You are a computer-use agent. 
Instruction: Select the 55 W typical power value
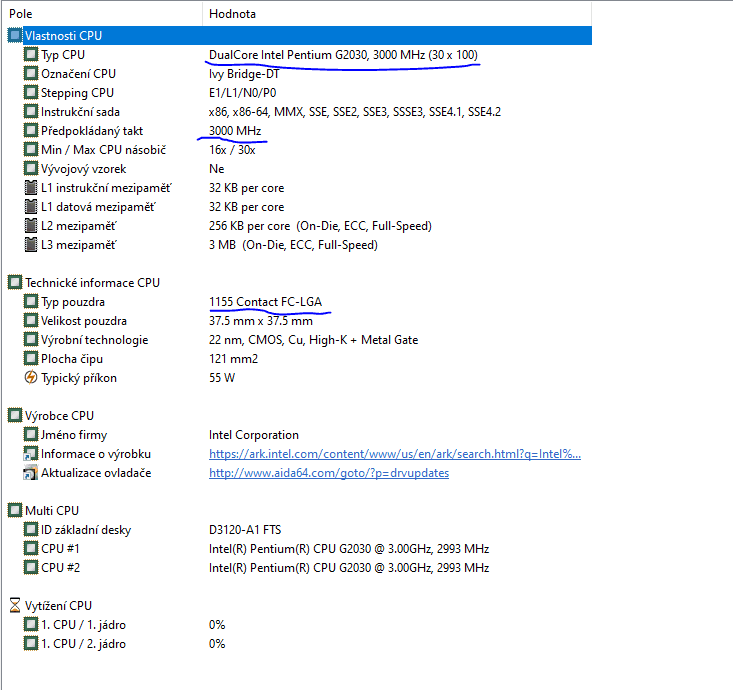coord(222,378)
